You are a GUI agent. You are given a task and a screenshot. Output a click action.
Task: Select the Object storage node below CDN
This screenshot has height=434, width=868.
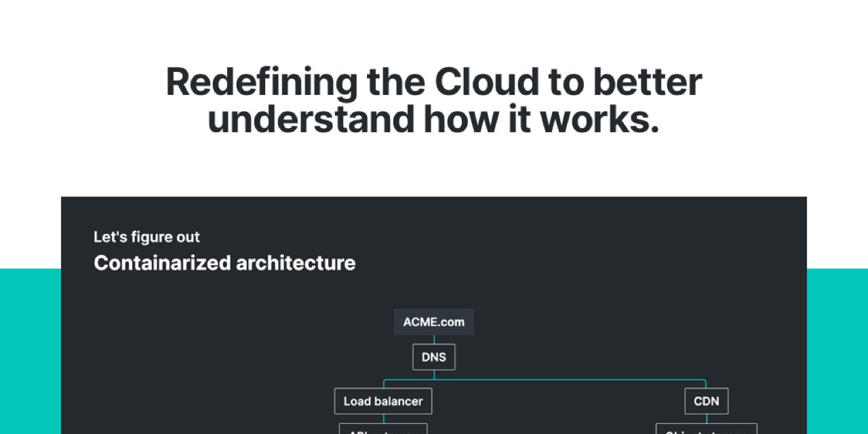706,430
